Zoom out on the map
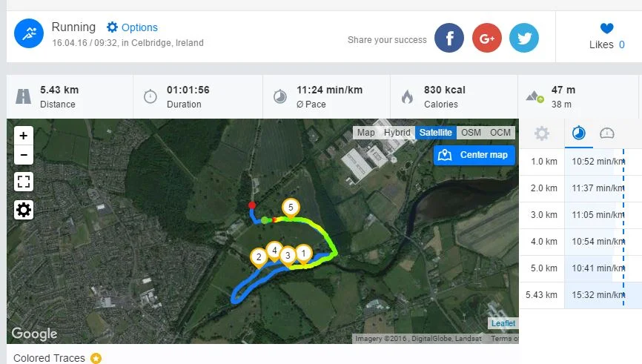The width and height of the screenshot is (642, 364). coord(24,155)
